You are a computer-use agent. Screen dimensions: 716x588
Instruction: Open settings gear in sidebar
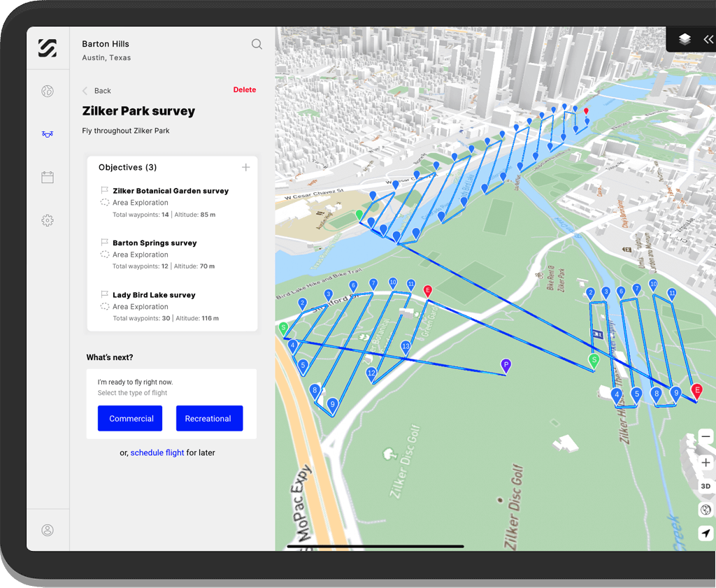coord(48,221)
